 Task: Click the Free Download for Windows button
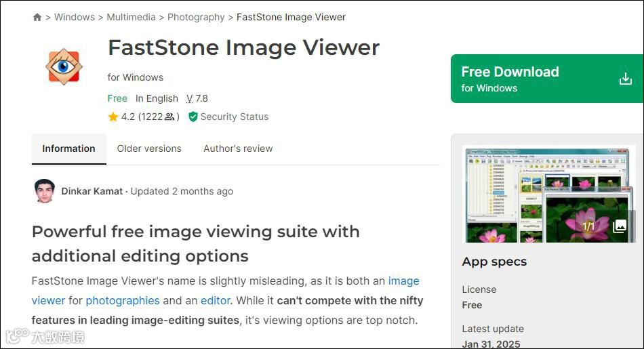coord(546,79)
